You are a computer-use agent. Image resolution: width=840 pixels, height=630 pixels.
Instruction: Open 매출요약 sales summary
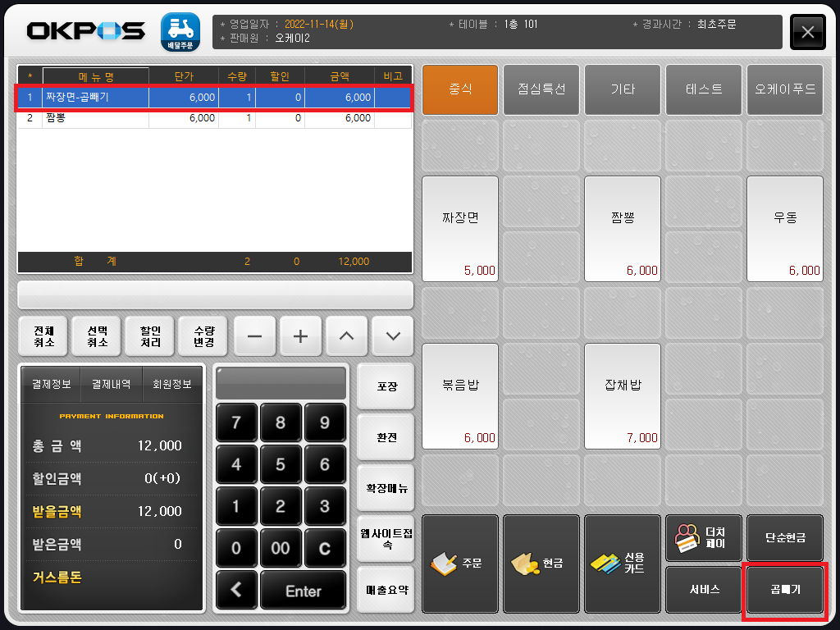point(386,589)
